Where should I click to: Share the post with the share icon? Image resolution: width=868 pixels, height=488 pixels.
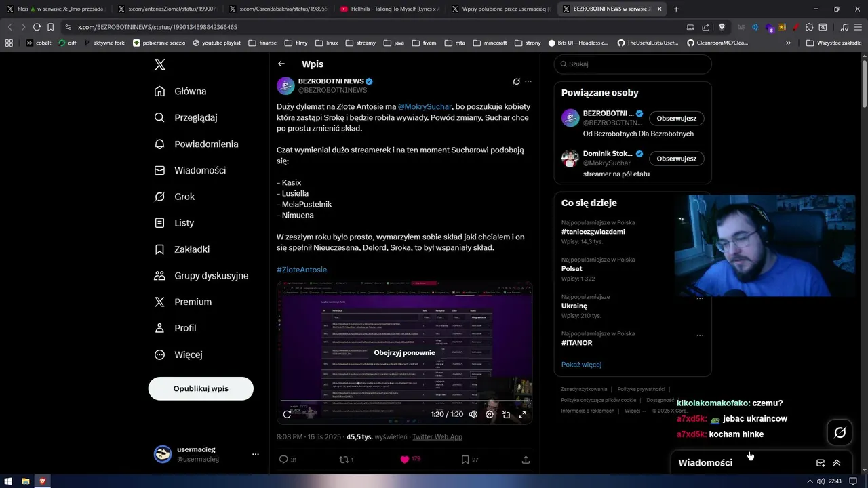point(526,460)
